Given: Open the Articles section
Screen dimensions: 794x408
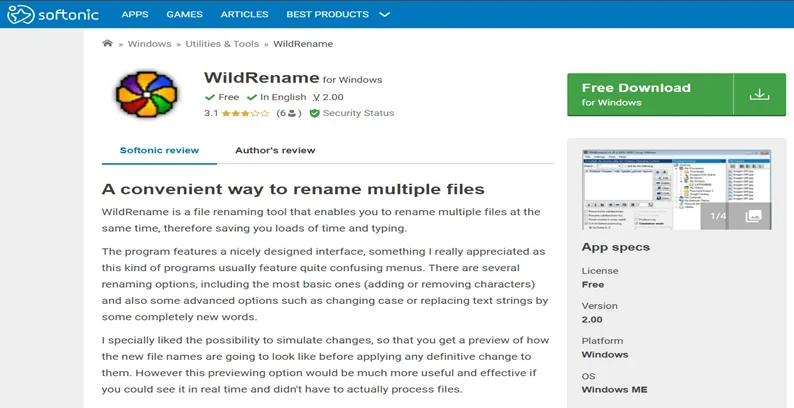Looking at the screenshot, I should point(244,15).
